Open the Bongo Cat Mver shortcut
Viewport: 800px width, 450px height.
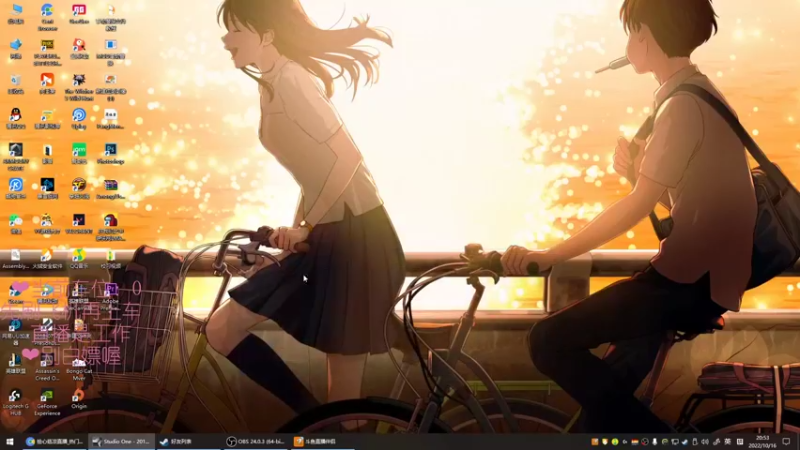coord(79,367)
